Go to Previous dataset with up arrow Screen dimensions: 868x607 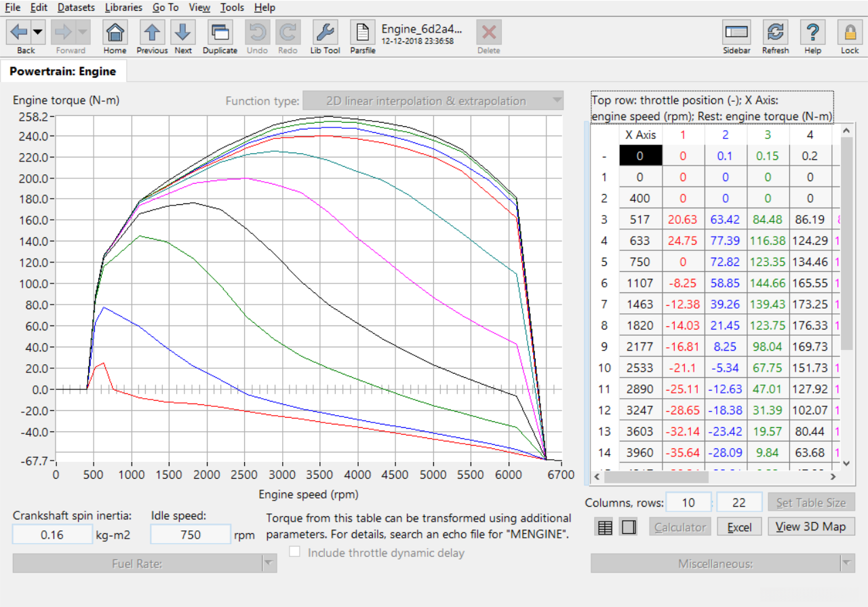[152, 33]
